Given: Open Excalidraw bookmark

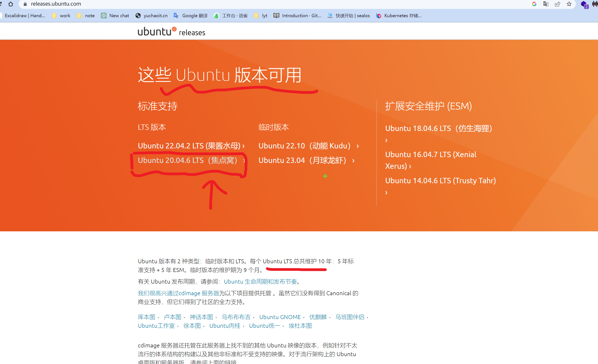Looking at the screenshot, I should pos(23,16).
